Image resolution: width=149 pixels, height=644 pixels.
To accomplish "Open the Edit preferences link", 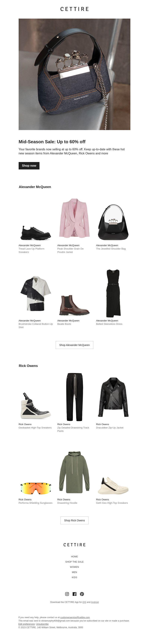I will click(x=27, y=624).
